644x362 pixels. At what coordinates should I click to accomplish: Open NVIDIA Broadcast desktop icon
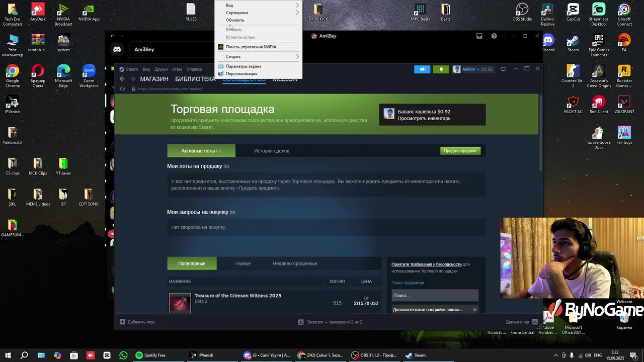[63, 15]
